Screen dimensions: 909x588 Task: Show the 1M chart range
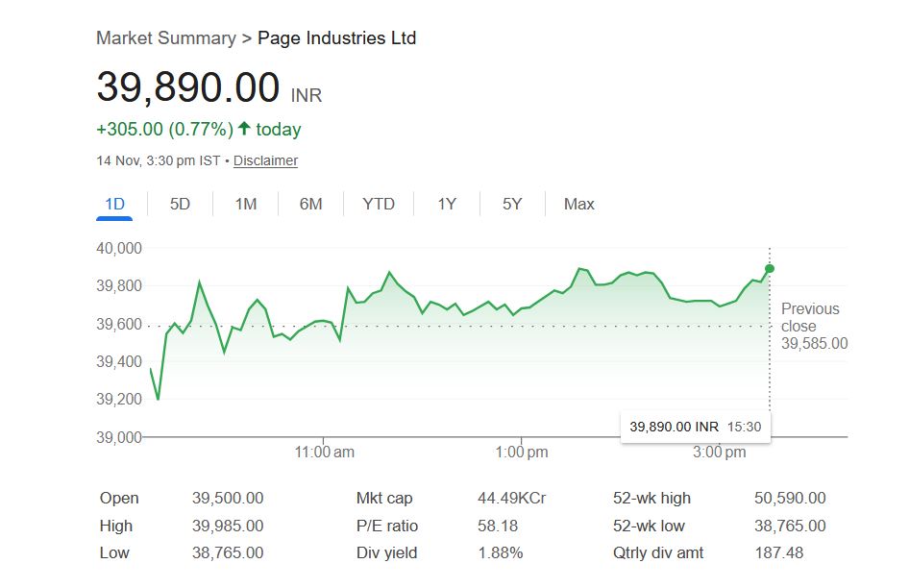246,204
